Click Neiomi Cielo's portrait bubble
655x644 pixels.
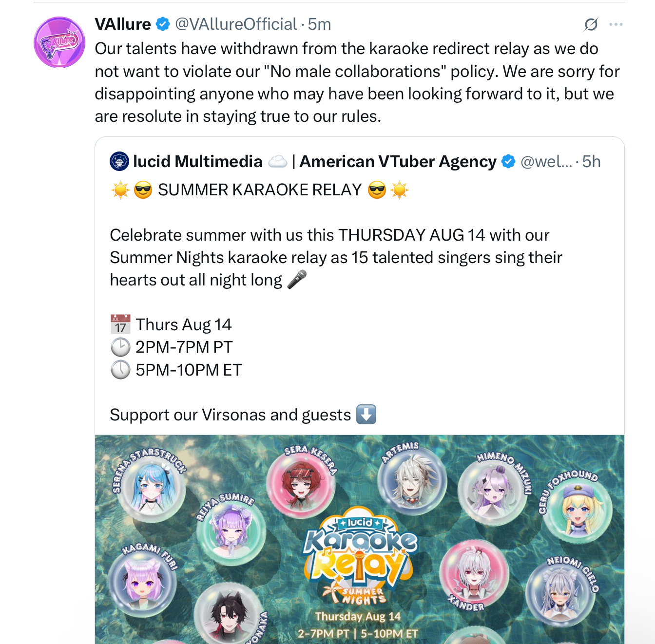(x=560, y=592)
